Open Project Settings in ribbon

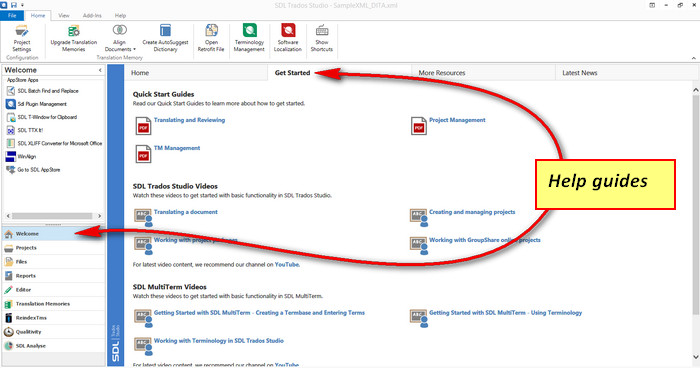click(21, 38)
